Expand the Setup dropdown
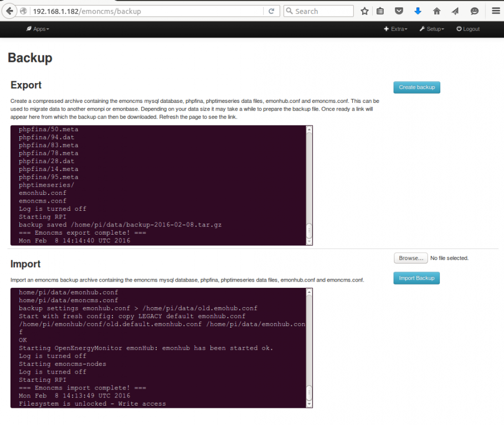 point(431,29)
